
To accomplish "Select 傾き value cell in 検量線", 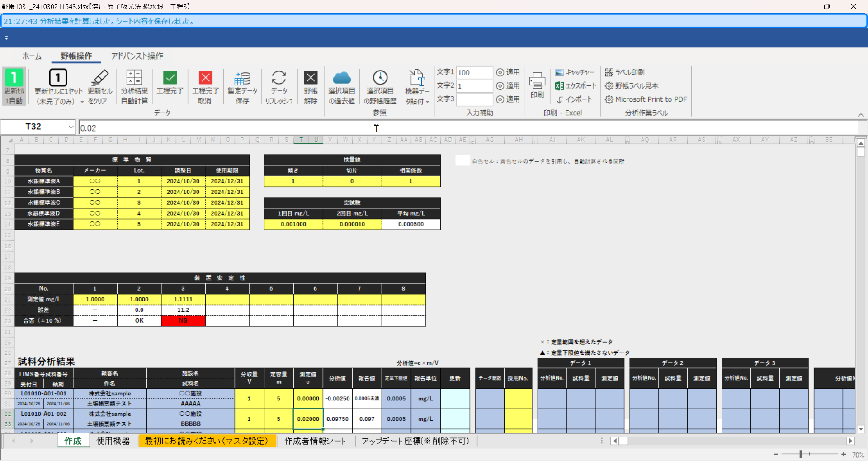I will click(x=293, y=181).
